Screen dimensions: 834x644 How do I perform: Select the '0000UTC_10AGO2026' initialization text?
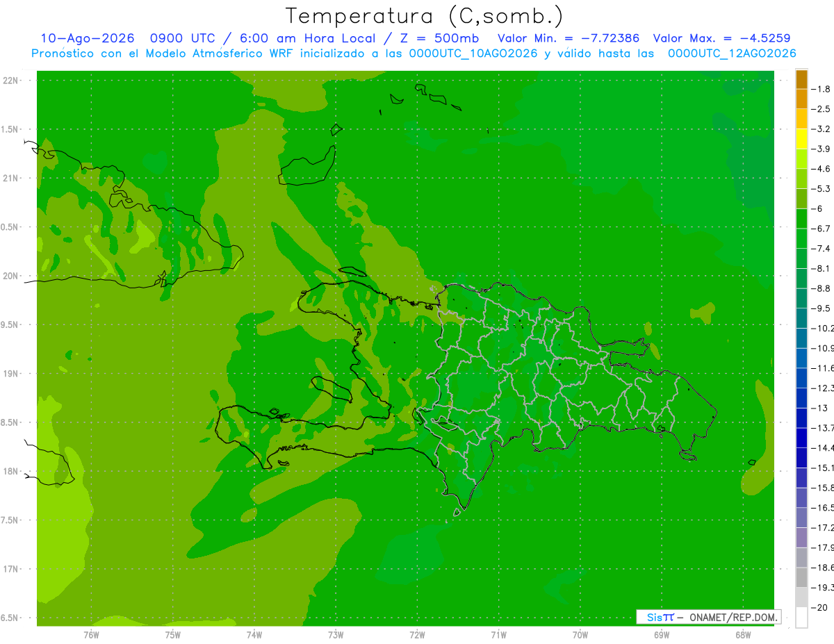(473, 53)
